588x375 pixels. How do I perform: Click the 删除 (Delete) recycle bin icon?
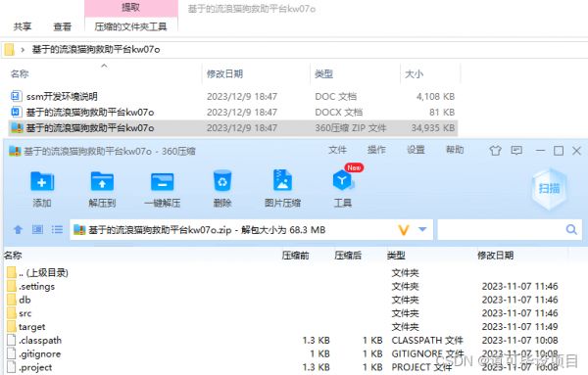tap(222, 181)
